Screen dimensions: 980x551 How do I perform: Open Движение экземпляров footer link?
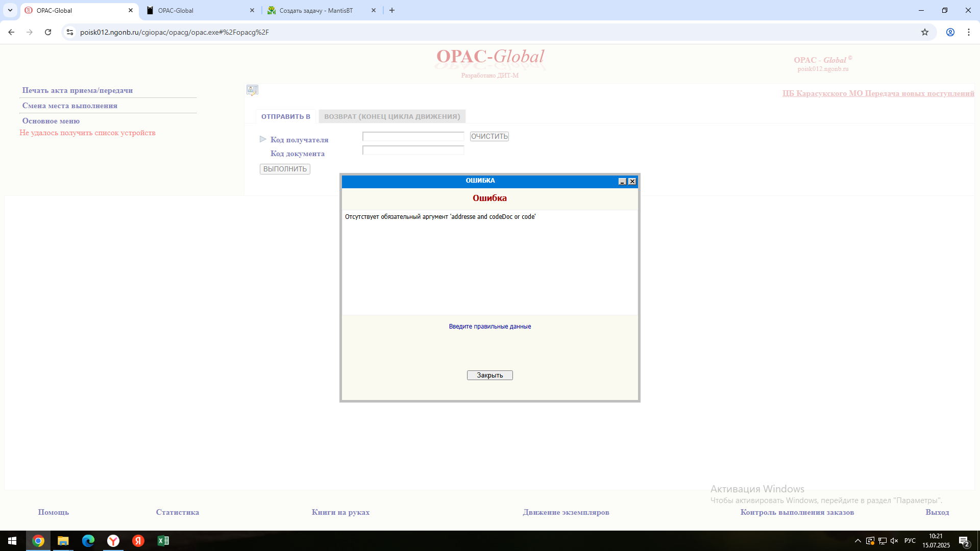click(566, 512)
